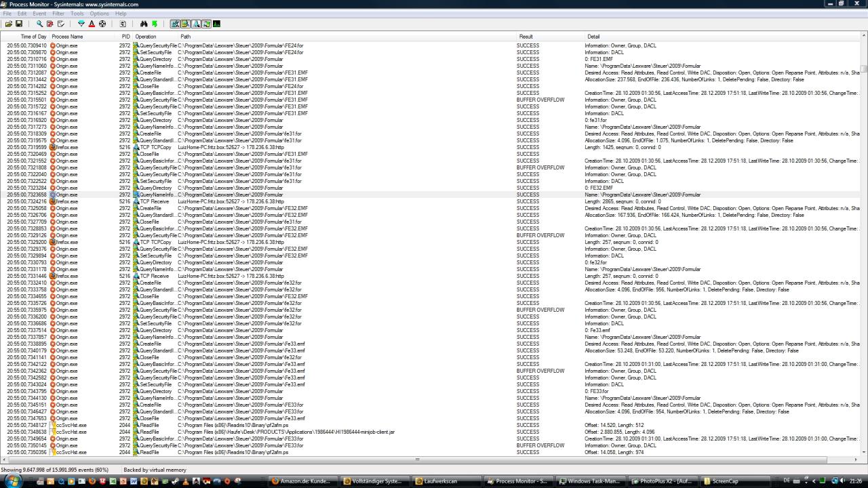Toggle the Capture magnifier icon
868x488 pixels.
(x=39, y=24)
